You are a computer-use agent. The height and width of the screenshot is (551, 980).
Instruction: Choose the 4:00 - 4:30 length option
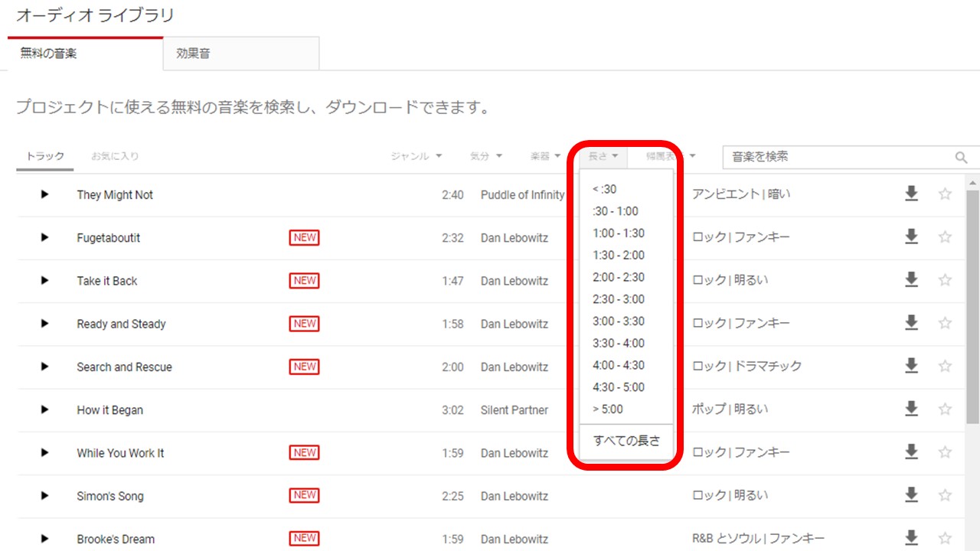(627, 365)
